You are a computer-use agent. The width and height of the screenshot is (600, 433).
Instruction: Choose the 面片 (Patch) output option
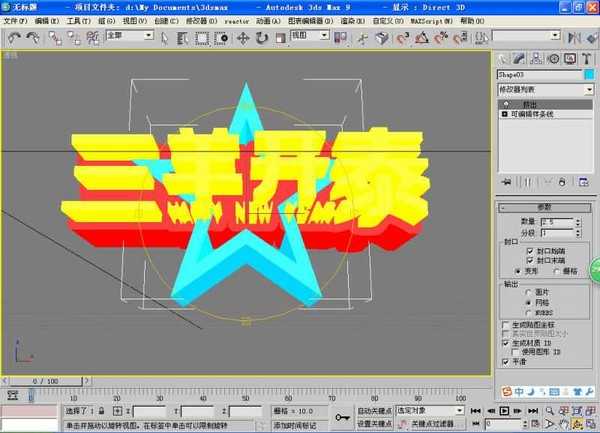(526, 293)
